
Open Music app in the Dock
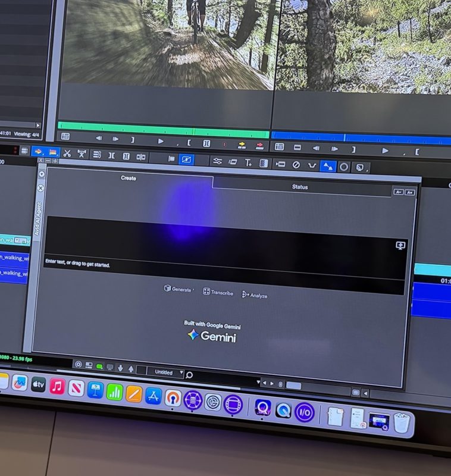pos(57,386)
